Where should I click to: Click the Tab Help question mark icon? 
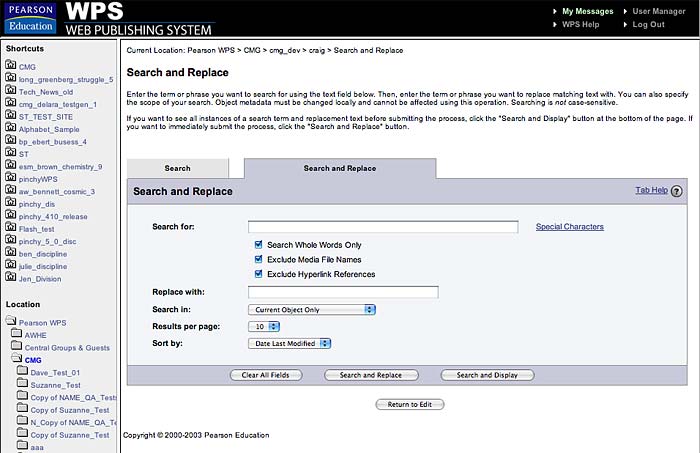676,191
